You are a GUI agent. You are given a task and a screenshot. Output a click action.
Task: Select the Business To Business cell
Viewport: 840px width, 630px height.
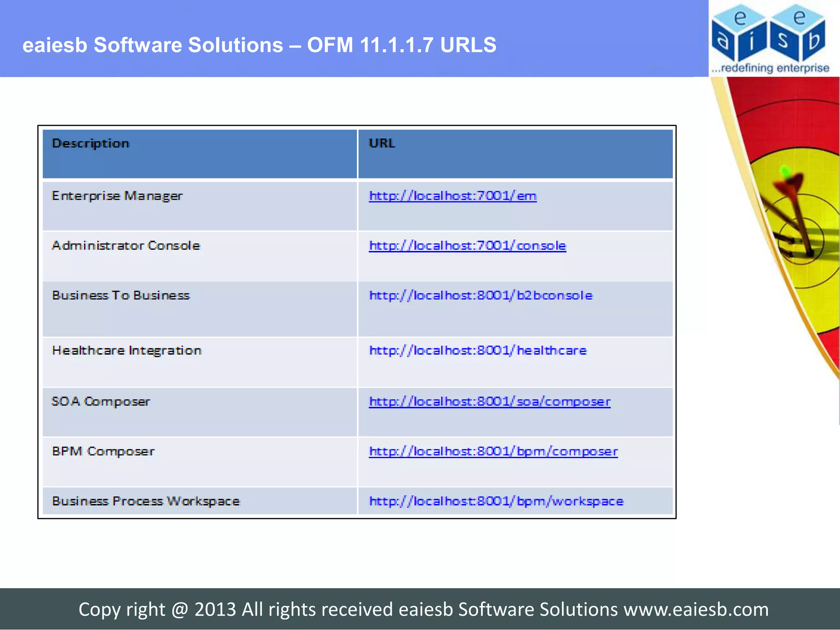(x=200, y=309)
